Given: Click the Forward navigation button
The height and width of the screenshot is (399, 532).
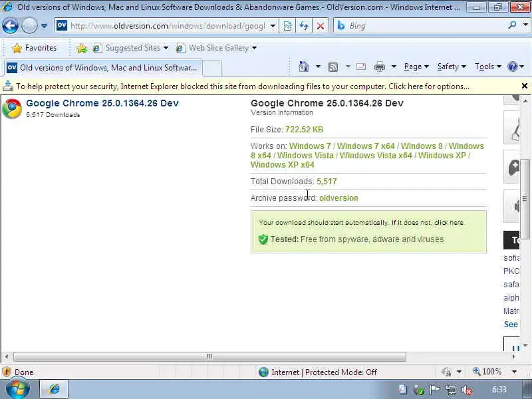Looking at the screenshot, I should pos(29,25).
